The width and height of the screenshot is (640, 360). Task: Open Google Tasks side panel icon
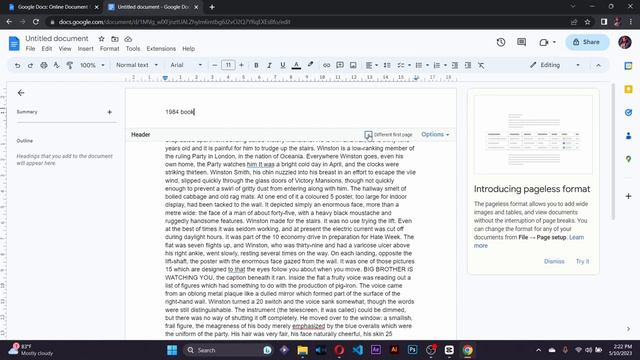click(628, 112)
